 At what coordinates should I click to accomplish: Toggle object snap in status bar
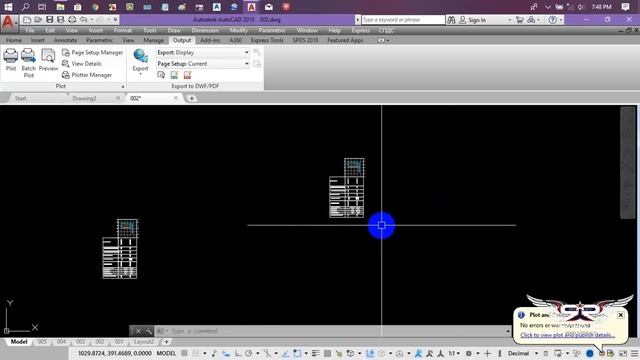(x=297, y=353)
